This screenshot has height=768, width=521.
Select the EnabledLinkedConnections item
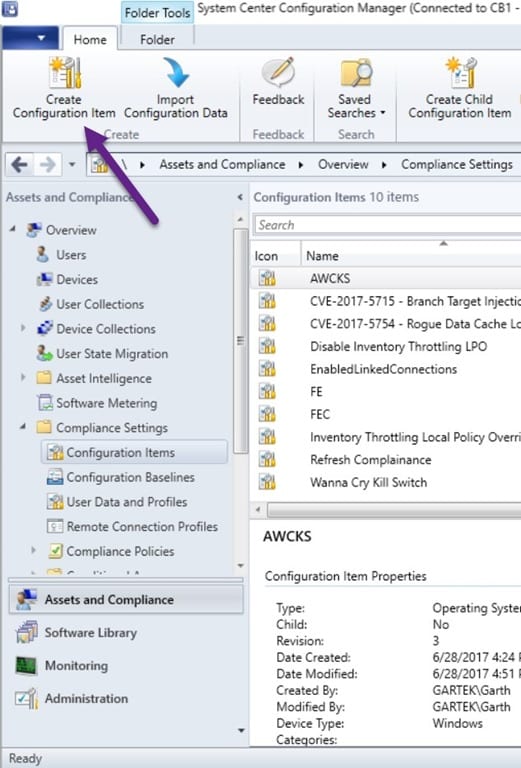pos(386,369)
